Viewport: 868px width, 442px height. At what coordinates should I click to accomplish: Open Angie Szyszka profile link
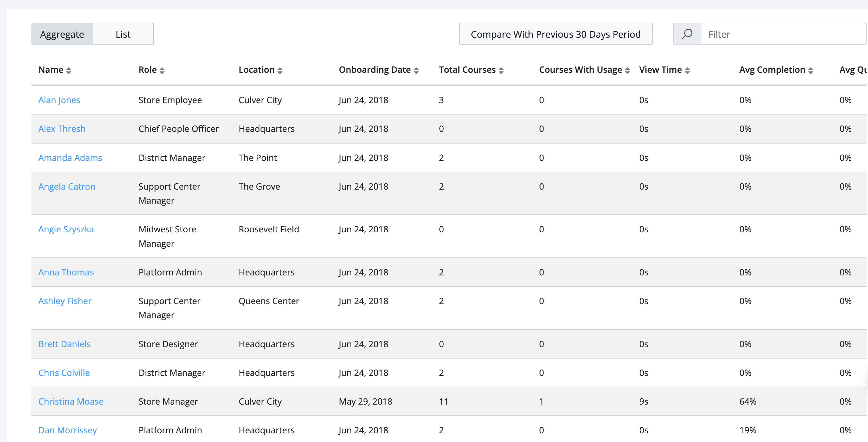coord(66,229)
